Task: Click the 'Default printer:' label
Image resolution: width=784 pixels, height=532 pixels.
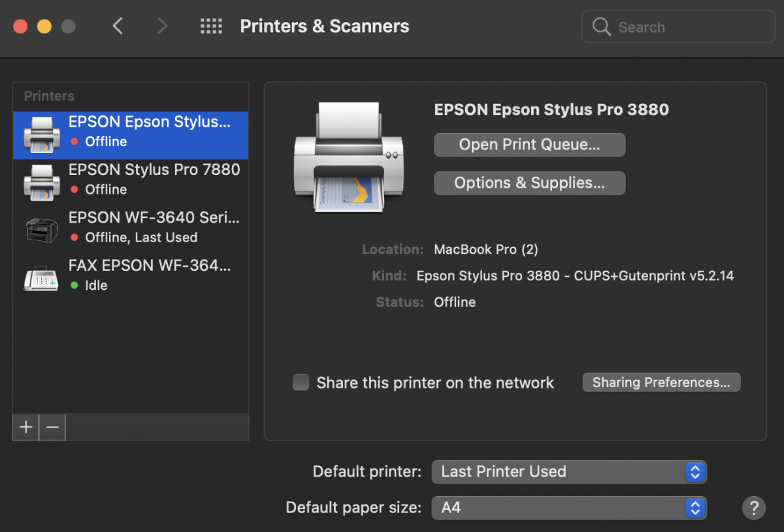Action: (x=367, y=471)
